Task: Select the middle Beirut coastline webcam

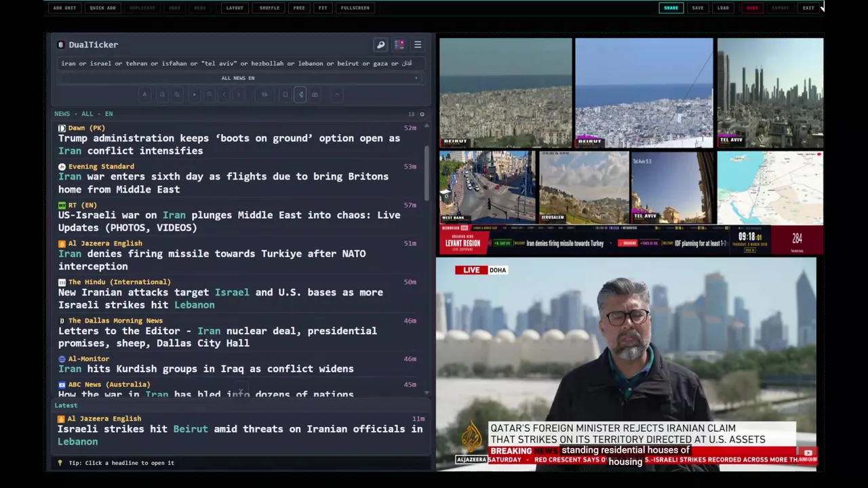Action: [644, 93]
